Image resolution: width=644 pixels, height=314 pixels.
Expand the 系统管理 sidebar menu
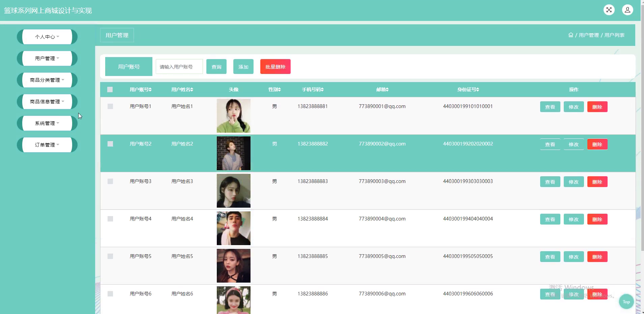coord(47,123)
